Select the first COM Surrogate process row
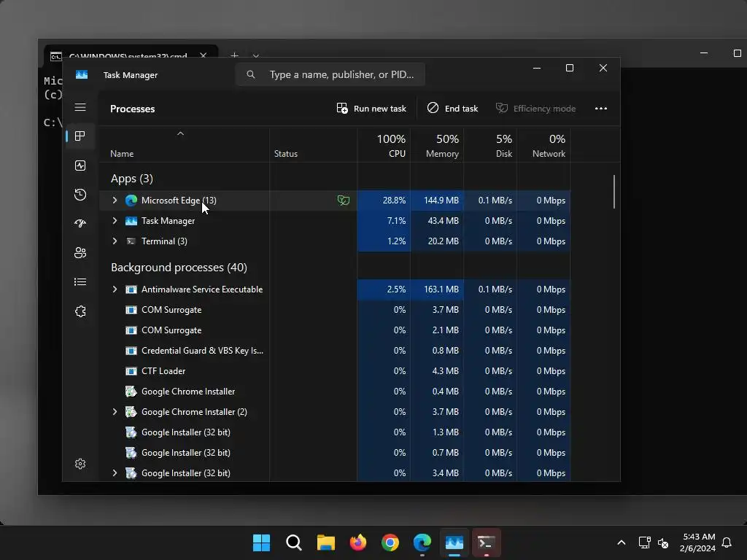The width and height of the screenshot is (747, 560). tap(335, 310)
